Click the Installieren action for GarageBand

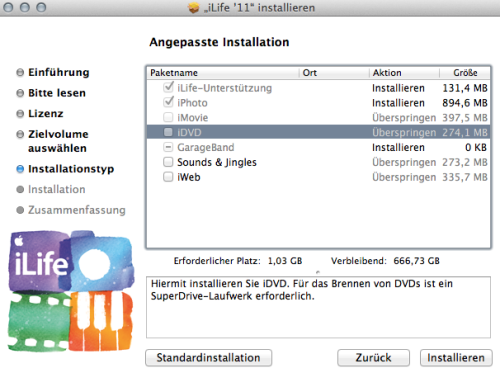click(x=398, y=147)
